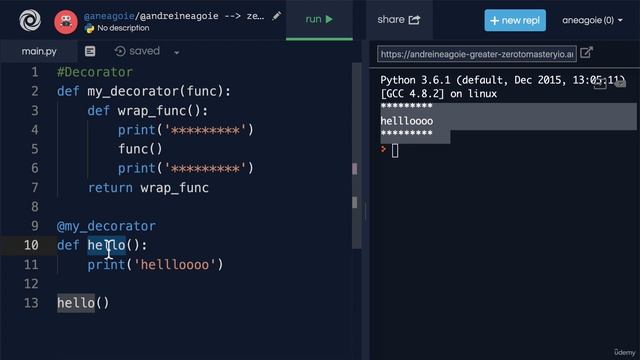Click 'return wrap_func' on line 7
Screen dimensions: 640x360
tap(148, 188)
